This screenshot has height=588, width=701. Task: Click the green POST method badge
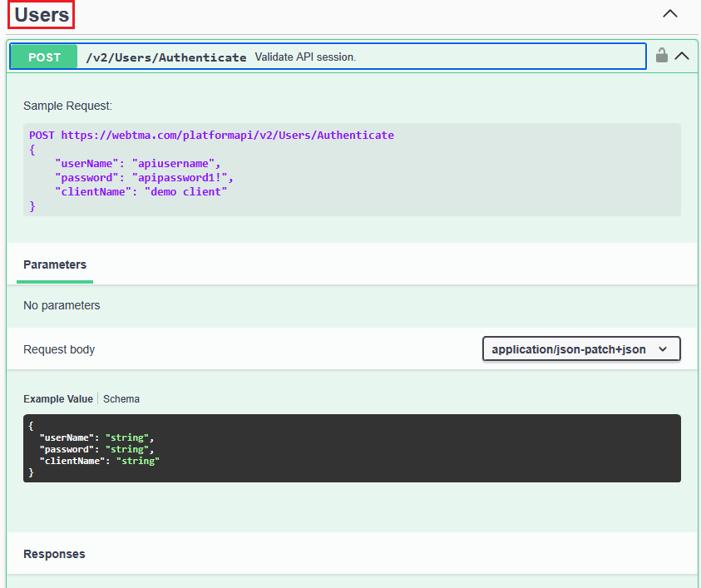(44, 57)
